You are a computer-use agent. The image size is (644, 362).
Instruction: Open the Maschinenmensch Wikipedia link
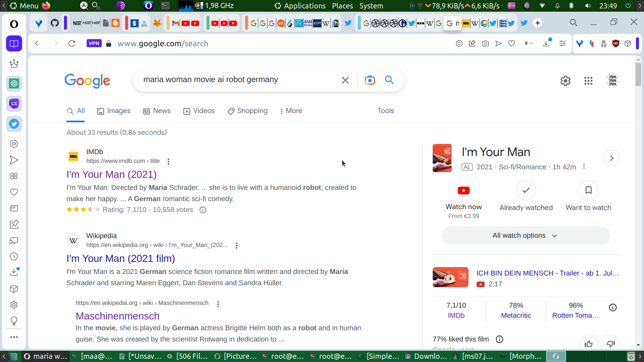tap(118, 316)
